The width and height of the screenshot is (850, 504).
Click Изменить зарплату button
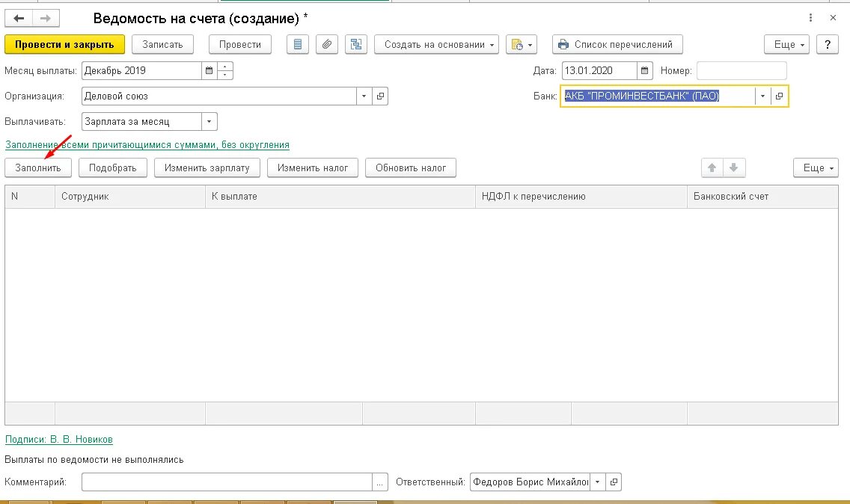tap(207, 168)
